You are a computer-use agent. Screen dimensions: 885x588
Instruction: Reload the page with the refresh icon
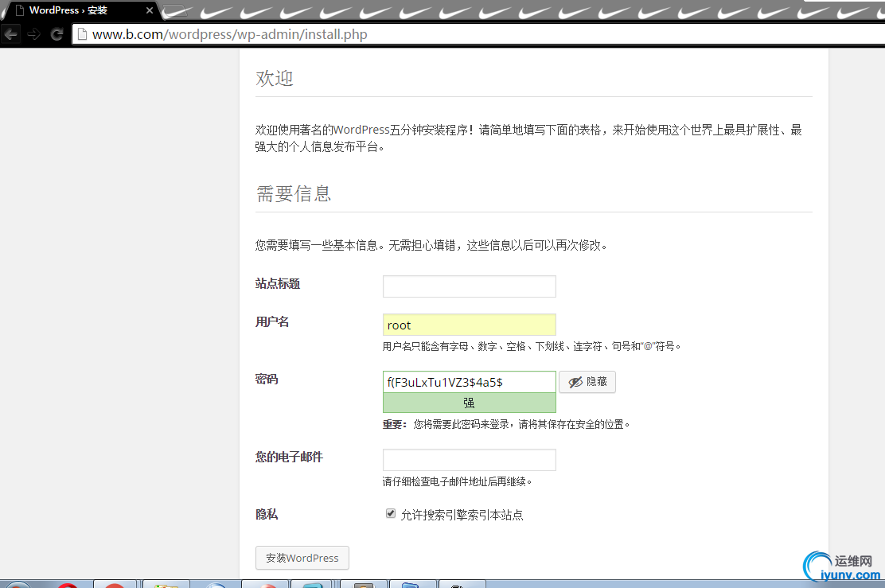[57, 34]
